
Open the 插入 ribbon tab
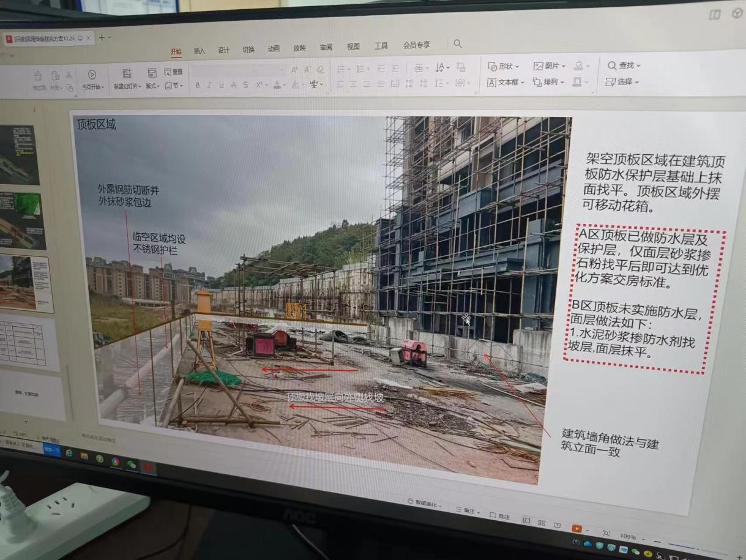tap(200, 51)
